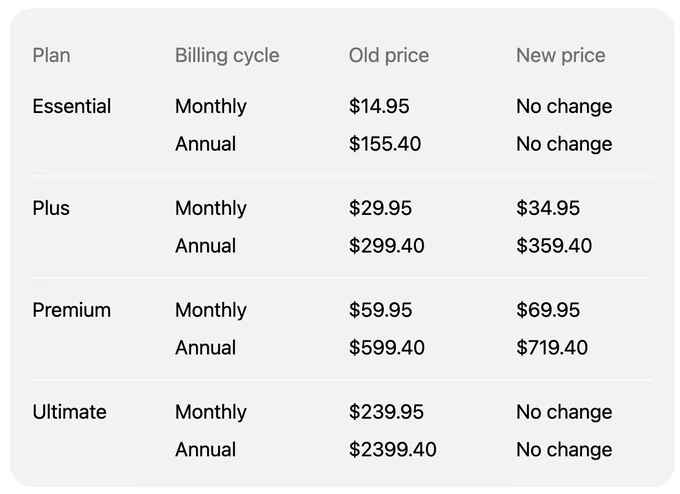Select the Premium plan label
The height and width of the screenshot is (494, 680).
pyautogui.click(x=72, y=310)
